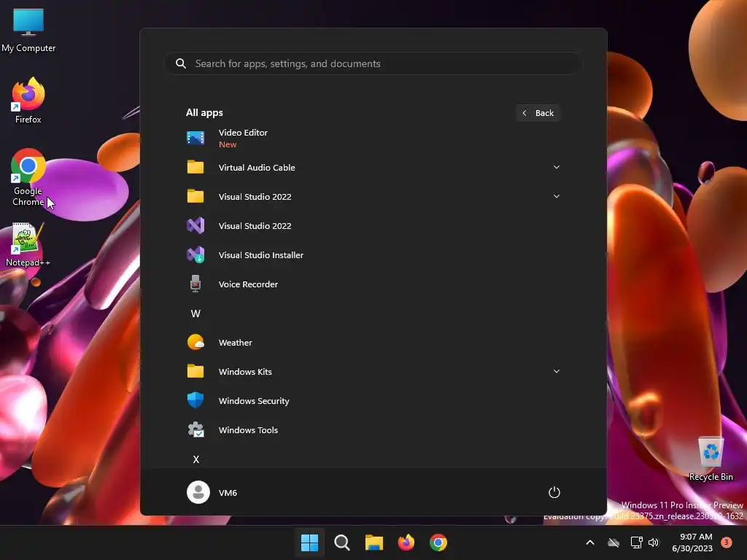Viewport: 747px width, 560px height.
Task: Expand the Virtual Audio Cable folder chevron
Action: pos(556,167)
